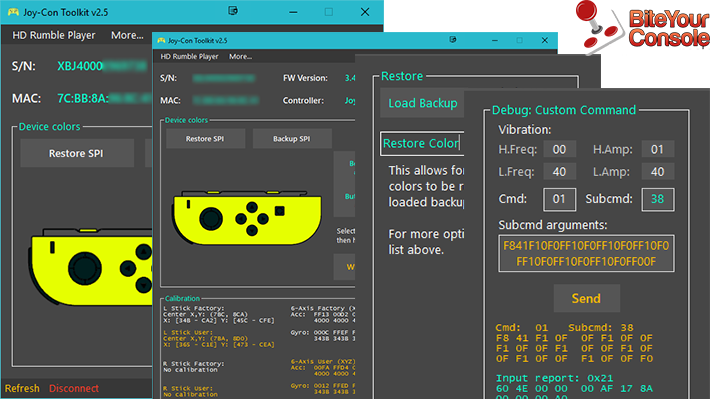Click the title bar extra icon in middle window
The height and width of the screenshot is (399, 710).
[453, 40]
